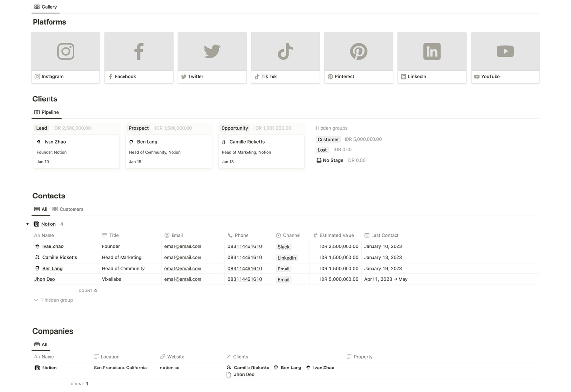Screen dimensions: 571x392
Task: Select the All tab under Companies
Action: tap(41, 344)
